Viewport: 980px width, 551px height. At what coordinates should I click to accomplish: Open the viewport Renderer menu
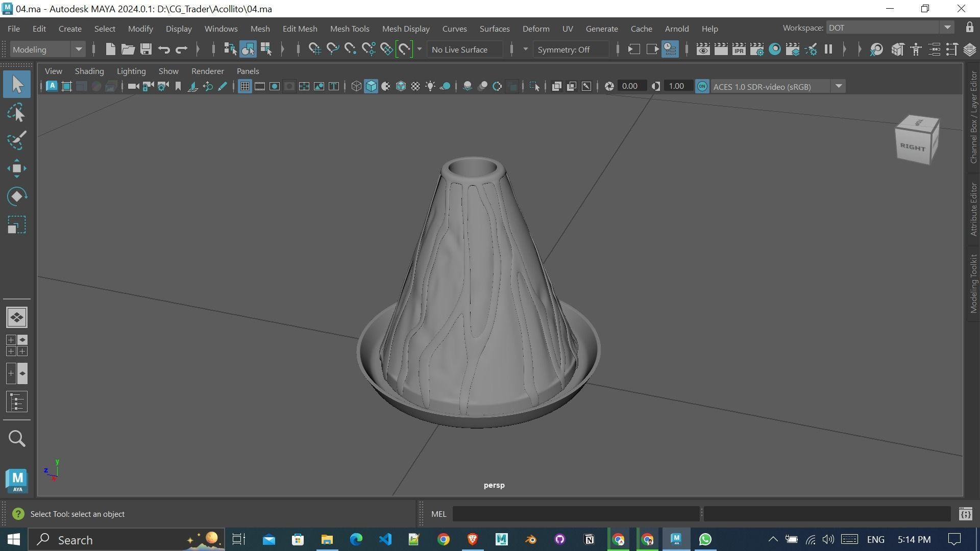coord(208,71)
